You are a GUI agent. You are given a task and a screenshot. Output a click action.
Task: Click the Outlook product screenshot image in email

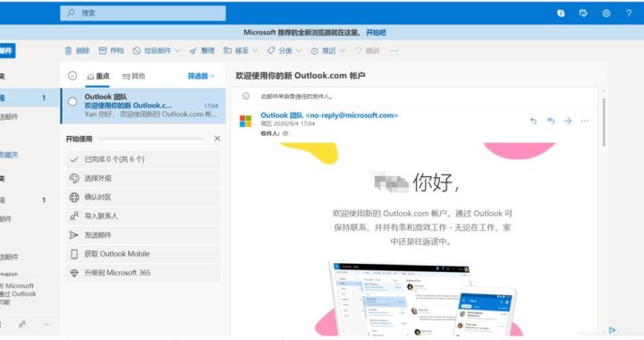point(423,299)
